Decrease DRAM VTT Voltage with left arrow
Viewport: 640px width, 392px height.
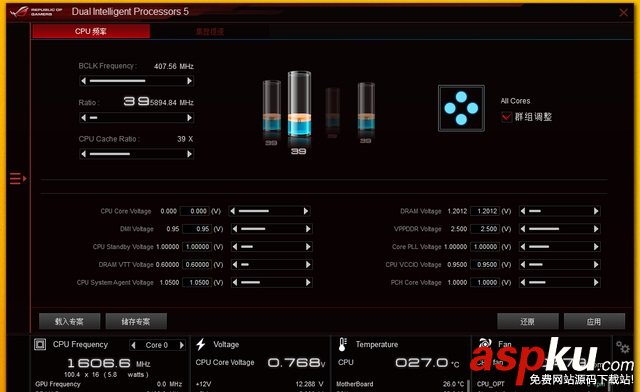[x=235, y=265]
